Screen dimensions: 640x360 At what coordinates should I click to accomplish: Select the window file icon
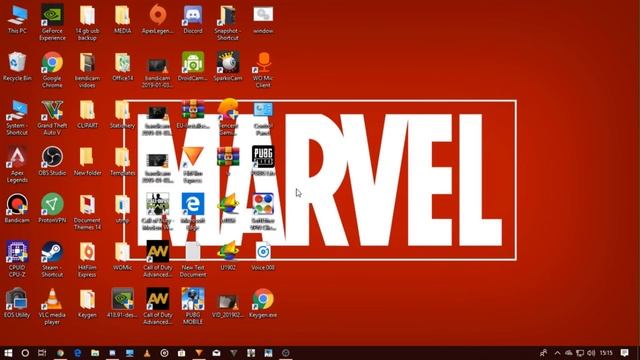click(263, 19)
